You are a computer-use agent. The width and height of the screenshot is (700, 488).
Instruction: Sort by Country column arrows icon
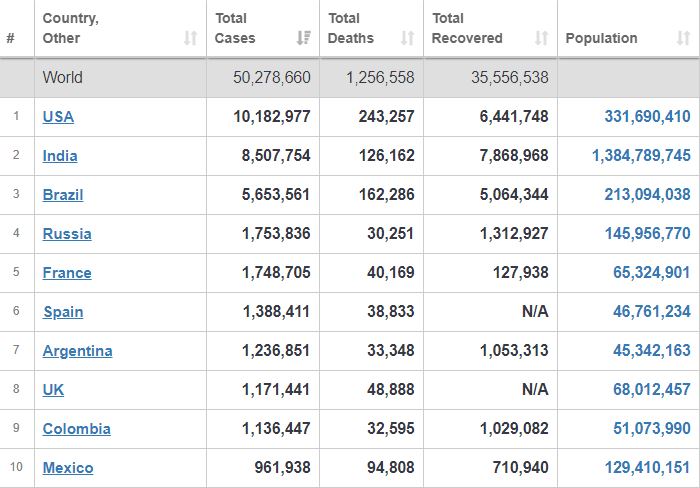point(191,38)
